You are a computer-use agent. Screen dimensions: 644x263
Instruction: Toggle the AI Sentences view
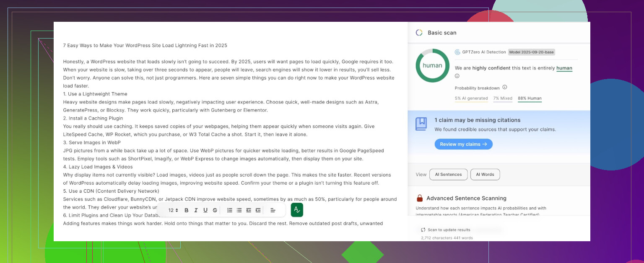(x=448, y=175)
